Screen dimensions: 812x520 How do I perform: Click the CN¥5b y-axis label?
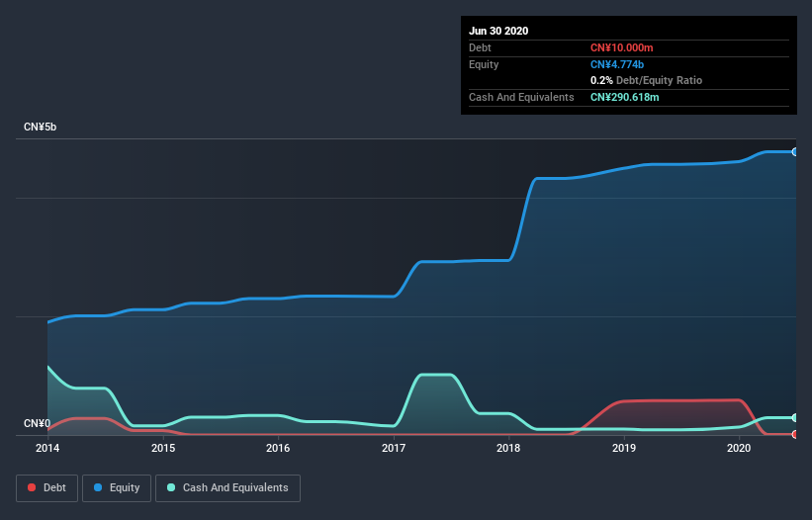(x=40, y=128)
